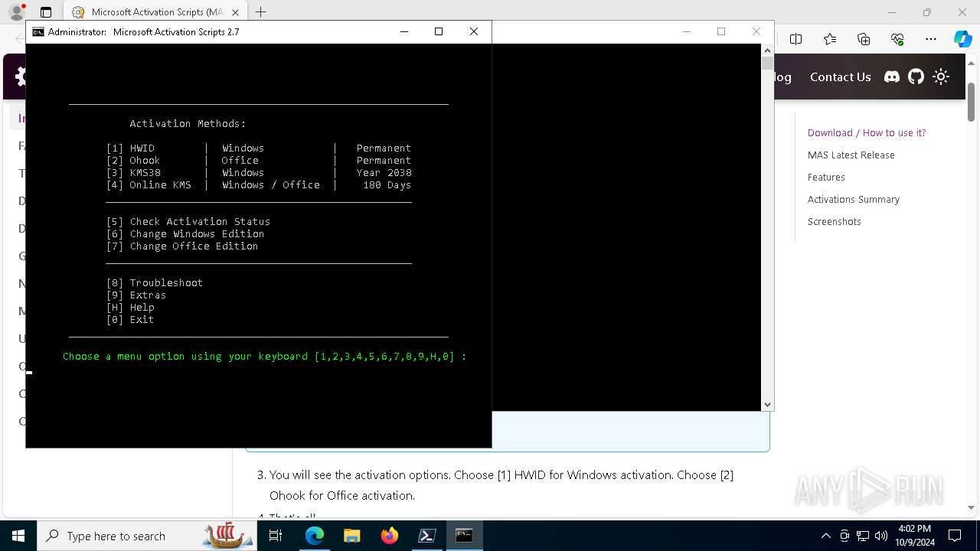The image size is (980, 551).
Task: Open the cmd window system menu icon
Action: coord(38,31)
